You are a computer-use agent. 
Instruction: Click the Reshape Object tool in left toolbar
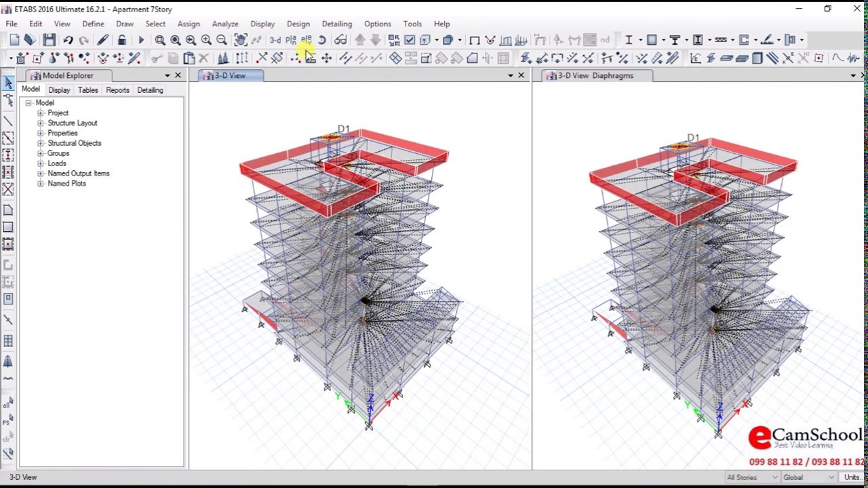[x=8, y=100]
